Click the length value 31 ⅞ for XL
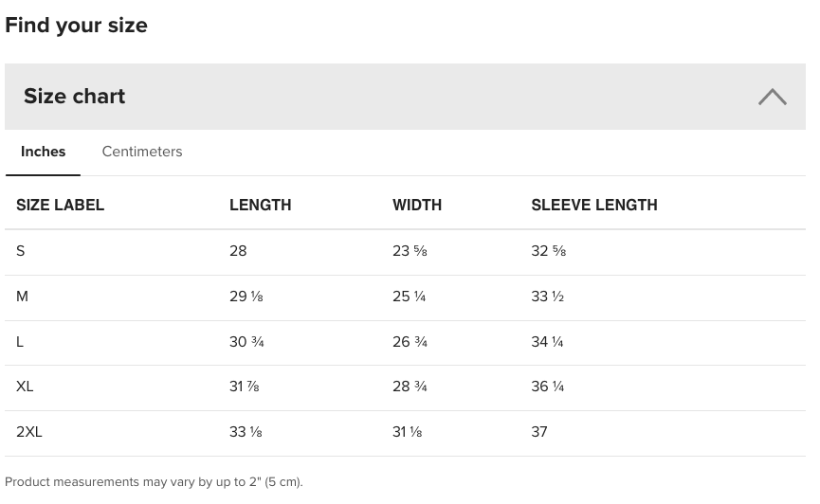 pyautogui.click(x=245, y=387)
